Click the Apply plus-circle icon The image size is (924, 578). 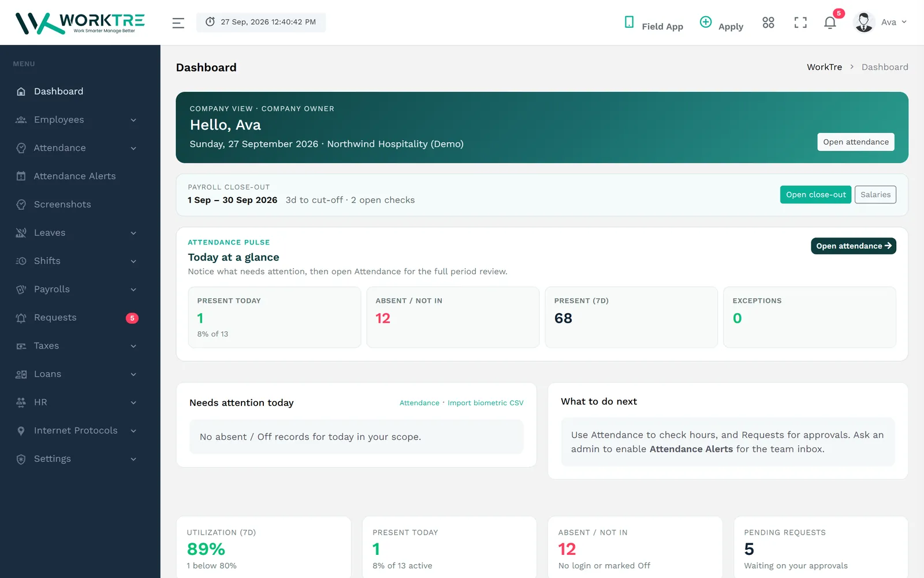point(705,22)
